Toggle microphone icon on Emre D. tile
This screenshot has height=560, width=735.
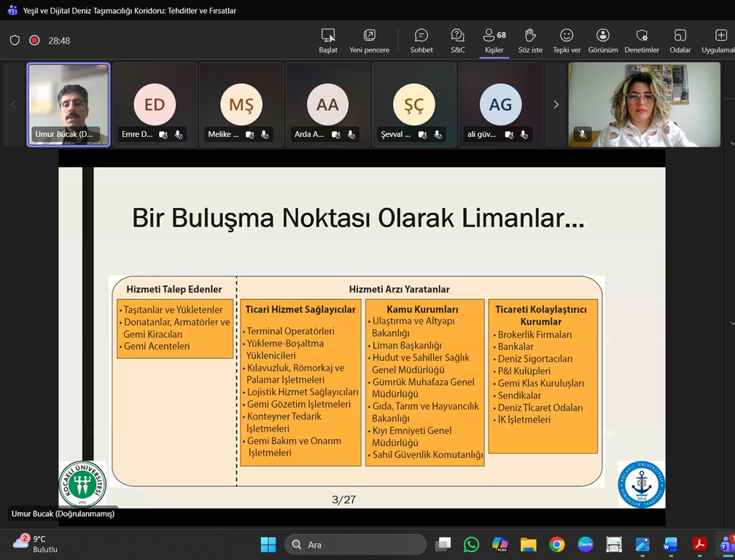pos(178,134)
